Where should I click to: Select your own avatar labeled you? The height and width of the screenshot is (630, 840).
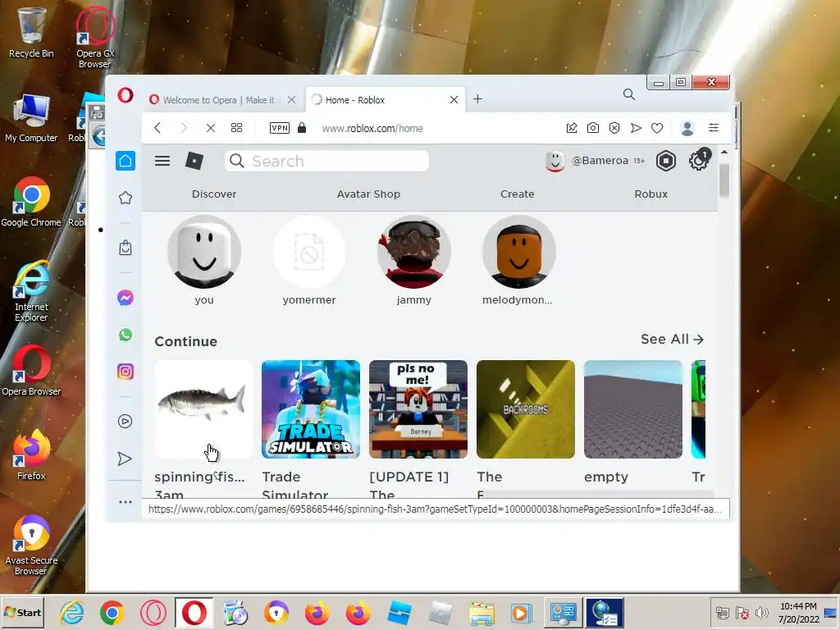click(204, 252)
